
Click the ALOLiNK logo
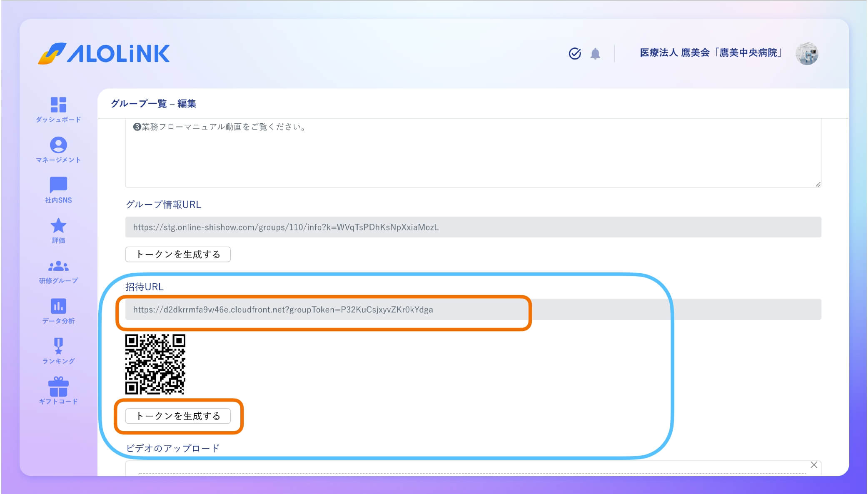click(x=104, y=53)
